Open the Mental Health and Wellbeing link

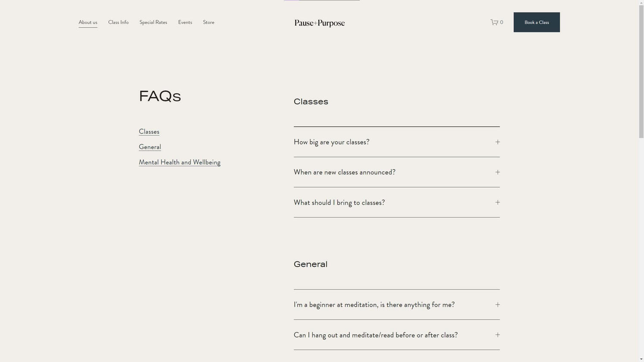point(179,162)
